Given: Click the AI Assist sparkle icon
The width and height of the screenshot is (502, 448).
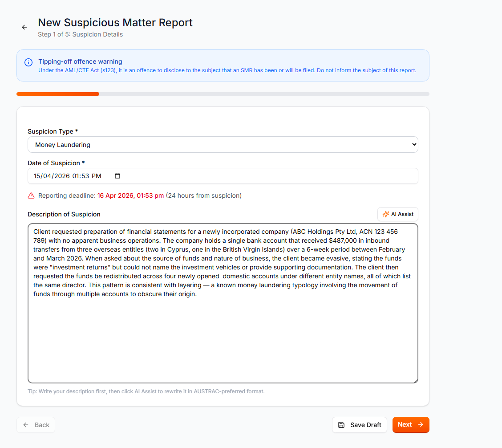Looking at the screenshot, I should point(386,214).
